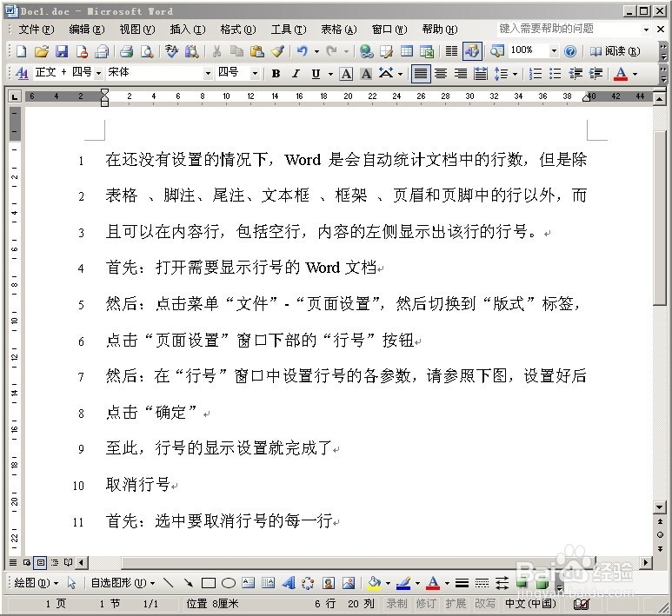The width and height of the screenshot is (672, 616).
Task: Open Microsoft Word help question mark
Action: pyautogui.click(x=570, y=51)
